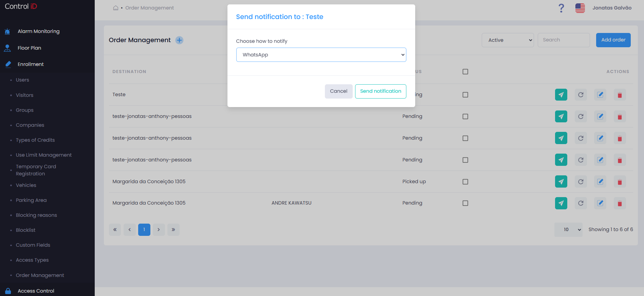Viewport: 644px width, 296px height.
Task: Click the Alarm Monitoring siren icon
Action: tap(7, 31)
